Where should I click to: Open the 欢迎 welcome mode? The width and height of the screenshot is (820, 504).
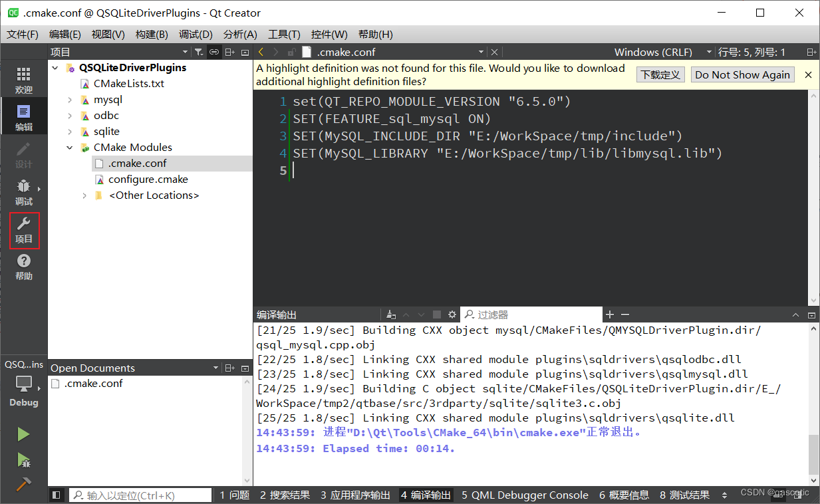[23, 81]
